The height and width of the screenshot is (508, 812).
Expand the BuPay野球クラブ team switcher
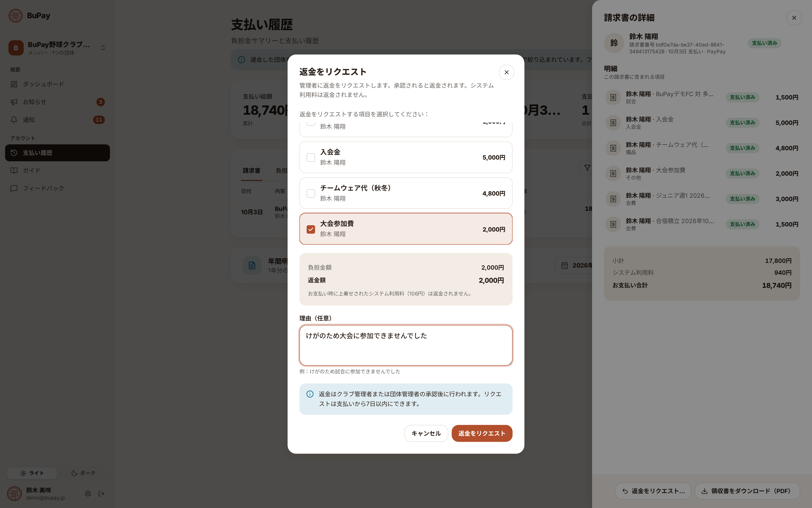(57, 48)
